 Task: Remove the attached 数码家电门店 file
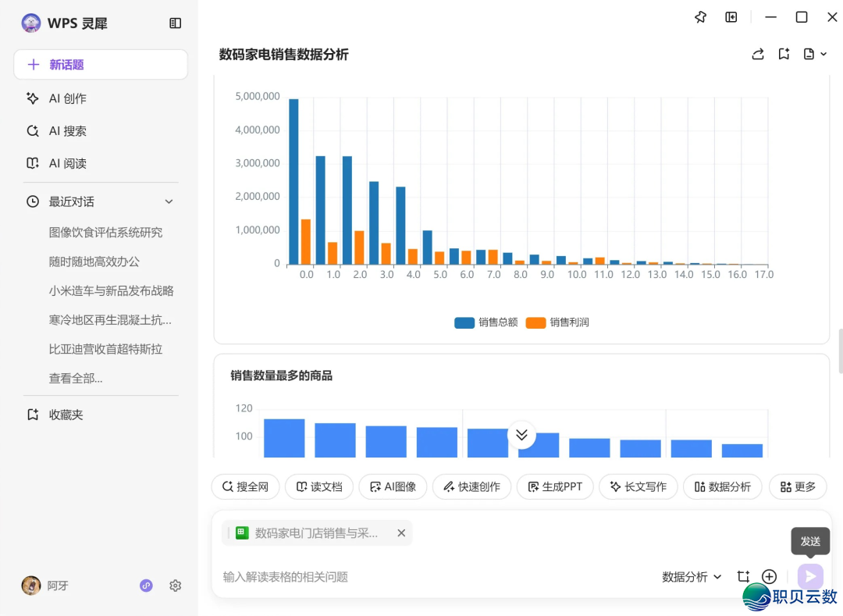pyautogui.click(x=401, y=533)
